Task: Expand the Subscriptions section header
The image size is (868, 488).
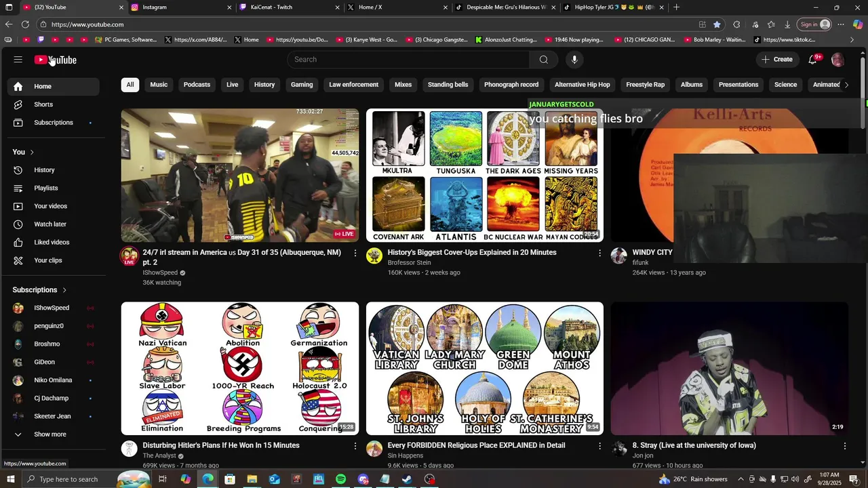Action: point(40,290)
